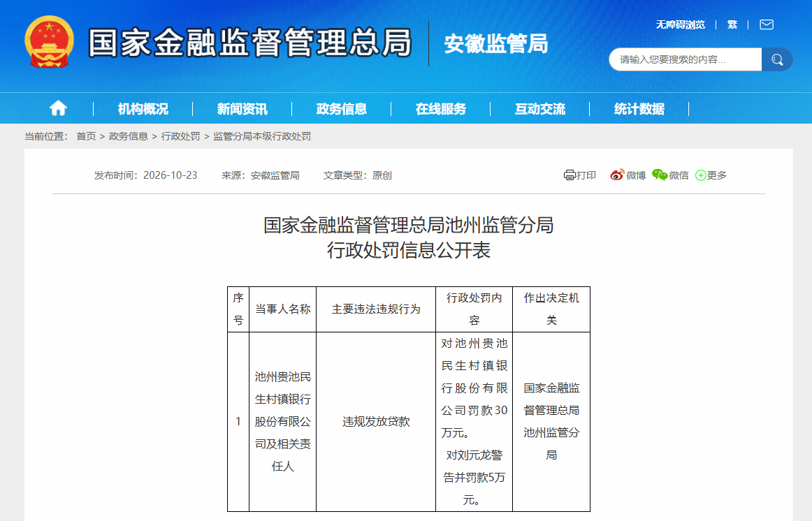Click the 文章类型：原创 text
812x521 pixels.
coord(357,175)
